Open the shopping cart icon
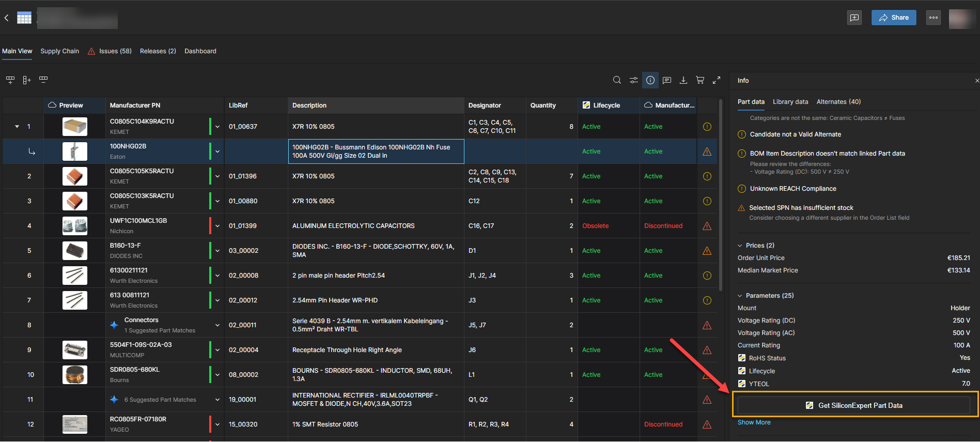 click(x=700, y=80)
